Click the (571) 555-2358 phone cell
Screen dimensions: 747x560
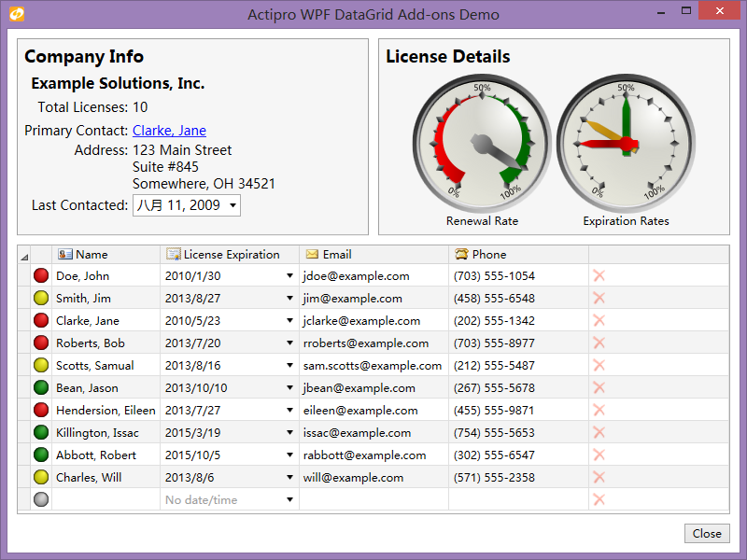click(519, 477)
